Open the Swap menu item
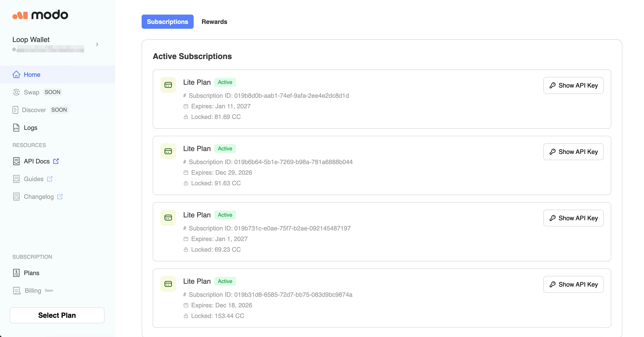This screenshot has width=644, height=337. click(31, 92)
